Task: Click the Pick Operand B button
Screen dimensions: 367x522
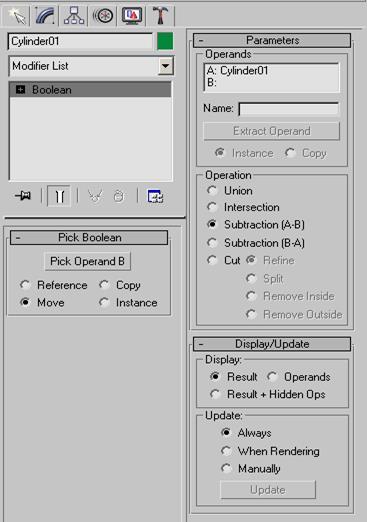Action: point(88,261)
